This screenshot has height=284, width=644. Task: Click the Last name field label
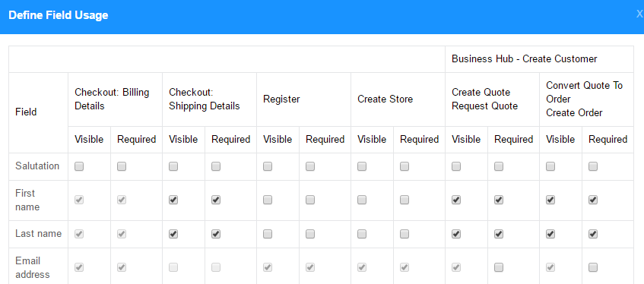pyautogui.click(x=39, y=234)
